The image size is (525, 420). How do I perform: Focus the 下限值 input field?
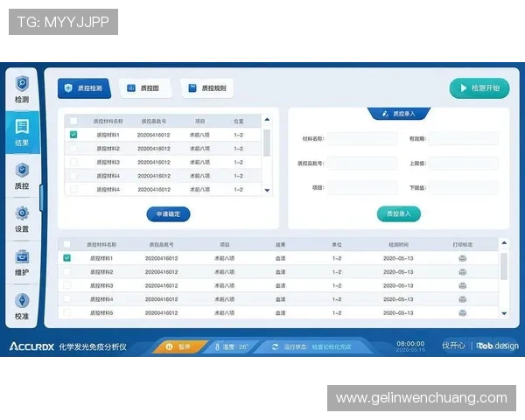pos(464,187)
